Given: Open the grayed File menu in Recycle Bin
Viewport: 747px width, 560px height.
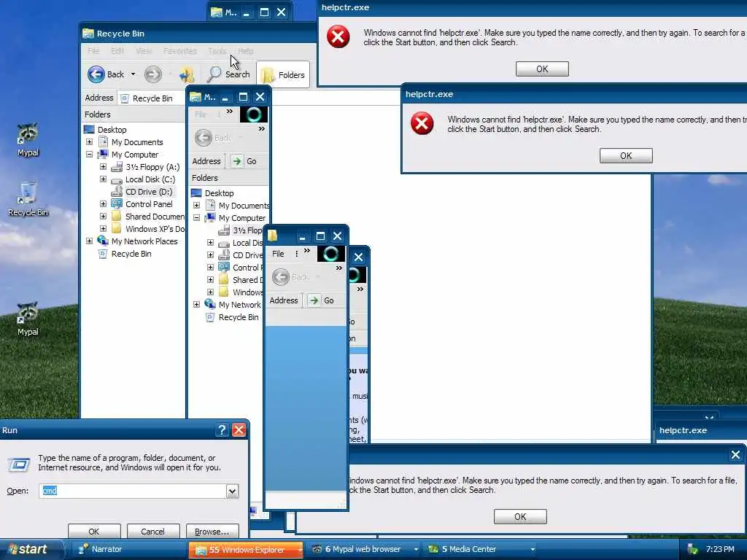Looking at the screenshot, I should pyautogui.click(x=93, y=50).
